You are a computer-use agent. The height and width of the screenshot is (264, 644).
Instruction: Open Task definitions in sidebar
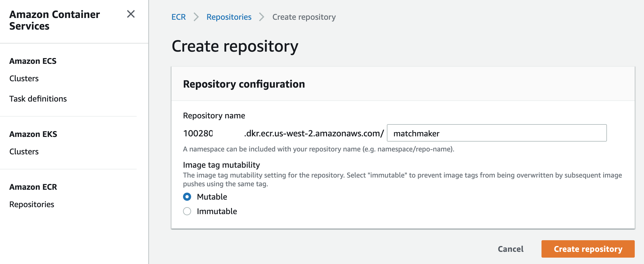38,99
